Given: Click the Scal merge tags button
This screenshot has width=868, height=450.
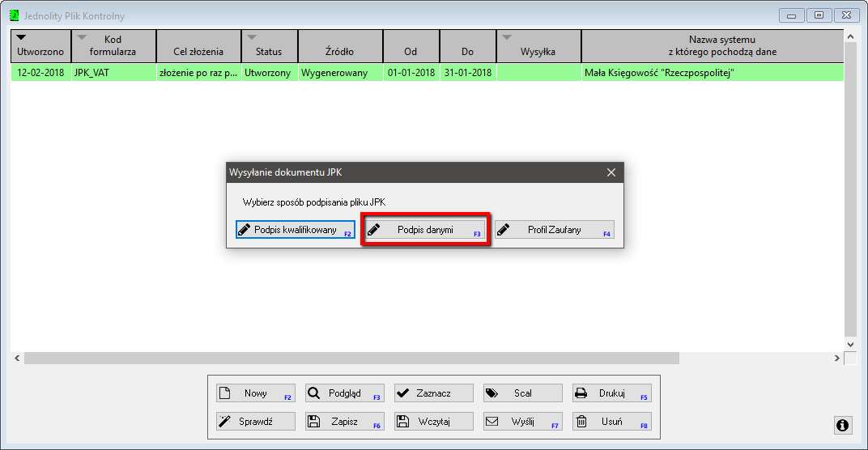Looking at the screenshot, I should click(x=522, y=393).
